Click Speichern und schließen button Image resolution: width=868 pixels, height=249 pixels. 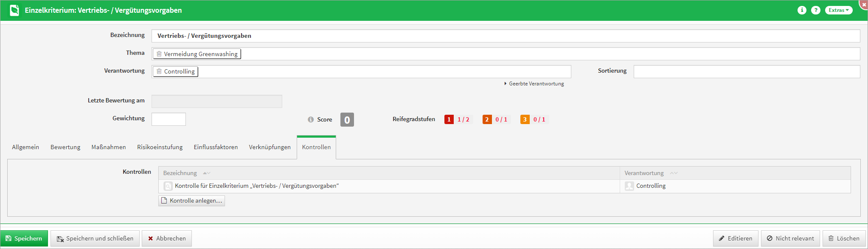(95, 238)
